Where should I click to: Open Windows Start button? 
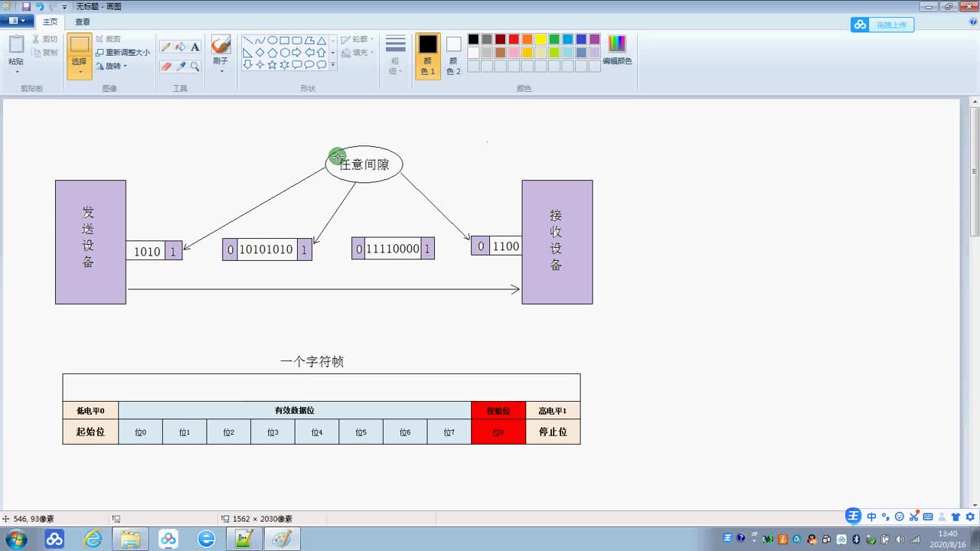15,539
